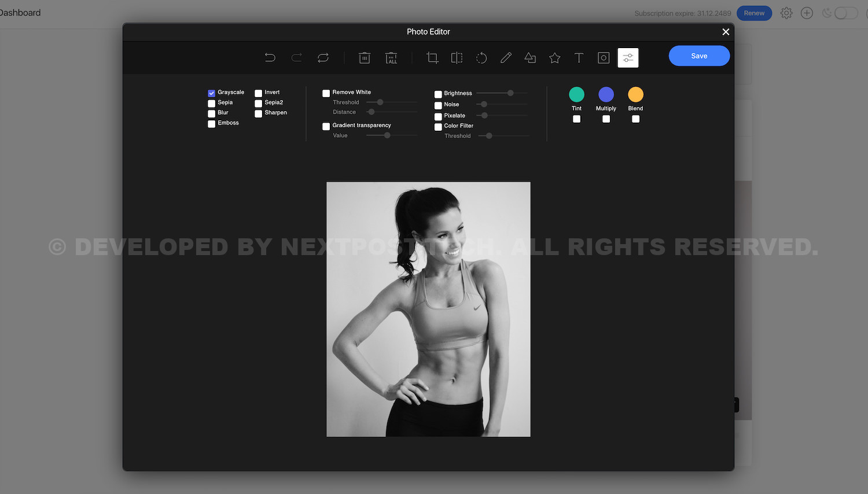Select the Text tool
This screenshot has width=868, height=494.
point(579,57)
